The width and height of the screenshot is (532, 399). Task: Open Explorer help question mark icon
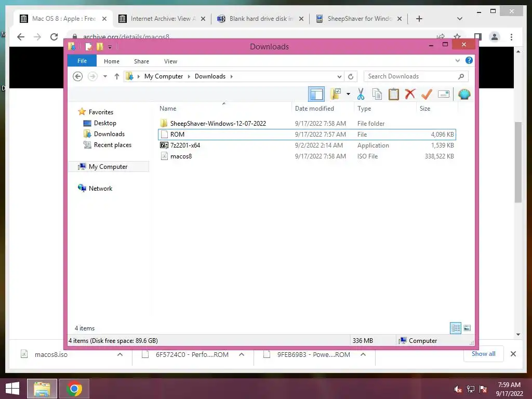[469, 60]
